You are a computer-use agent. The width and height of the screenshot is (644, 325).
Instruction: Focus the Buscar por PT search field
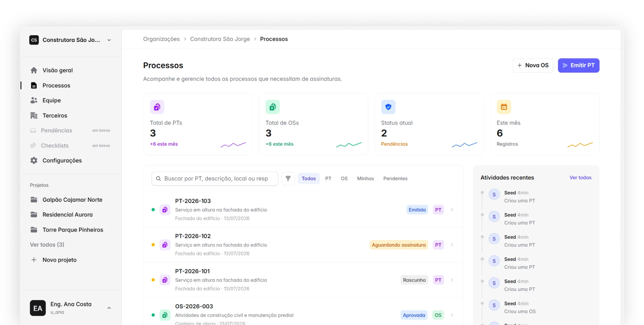pos(215,179)
